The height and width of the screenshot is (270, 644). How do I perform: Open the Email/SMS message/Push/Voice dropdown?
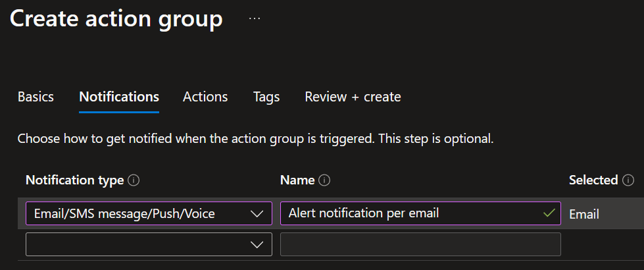click(x=138, y=213)
